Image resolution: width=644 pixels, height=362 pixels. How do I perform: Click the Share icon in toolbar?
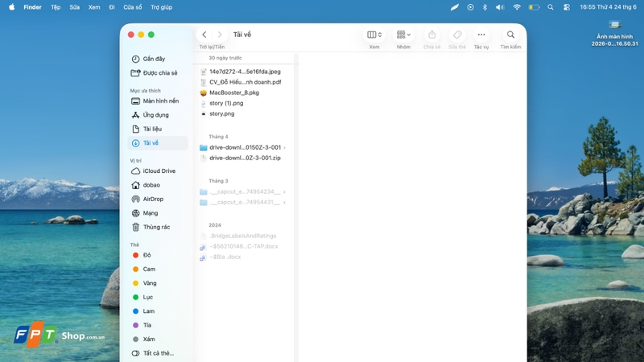point(431,35)
